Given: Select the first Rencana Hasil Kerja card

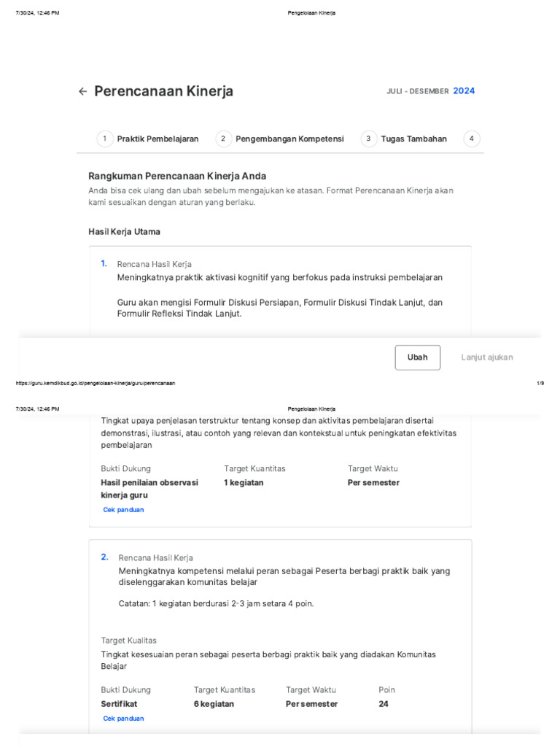Looking at the screenshot, I should coord(280,290).
